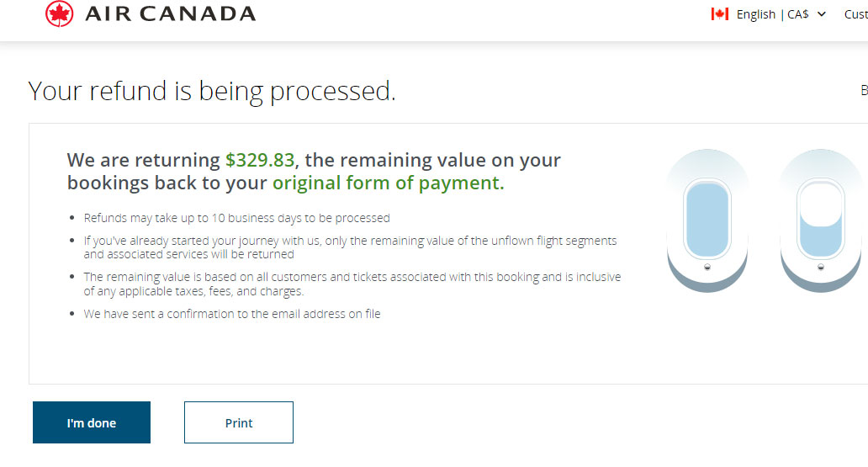The width and height of the screenshot is (868, 467).
Task: Click the I'm done button
Action: [x=92, y=422]
